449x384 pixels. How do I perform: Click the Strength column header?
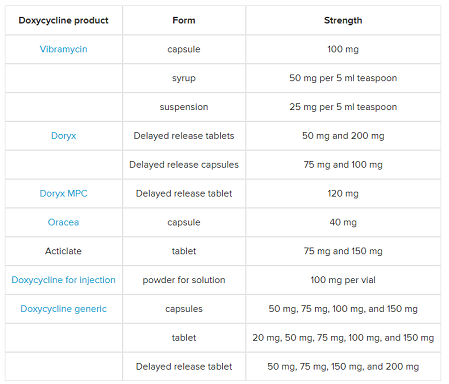click(343, 20)
